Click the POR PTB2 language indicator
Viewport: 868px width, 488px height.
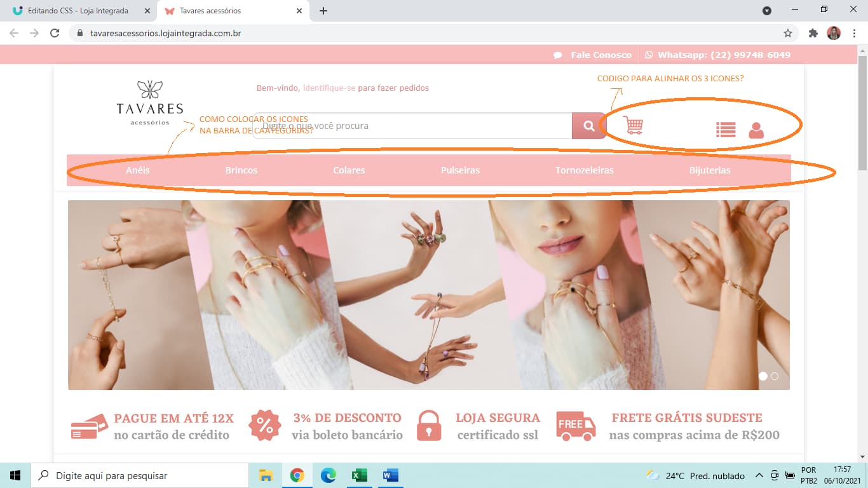point(808,475)
